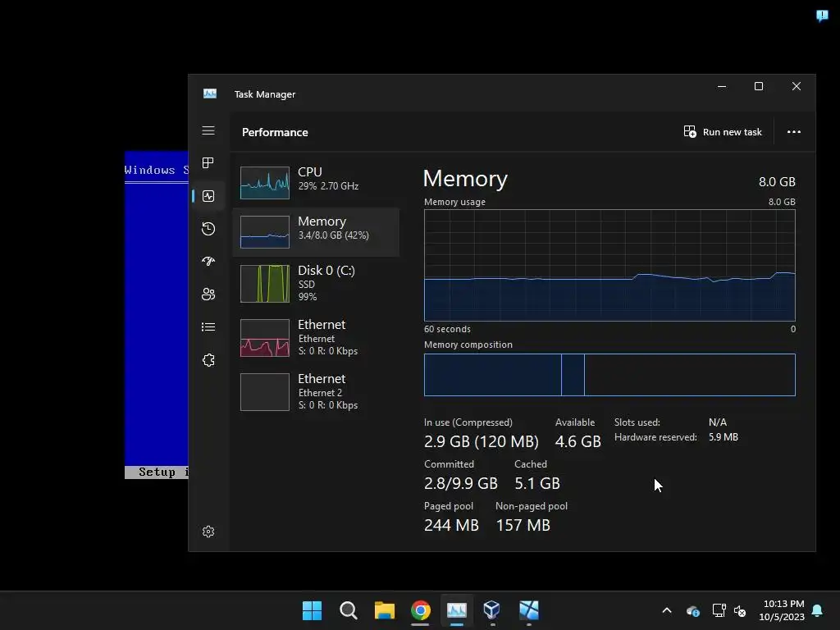Select the Memory performance entry
The height and width of the screenshot is (630, 840).
pos(316,232)
